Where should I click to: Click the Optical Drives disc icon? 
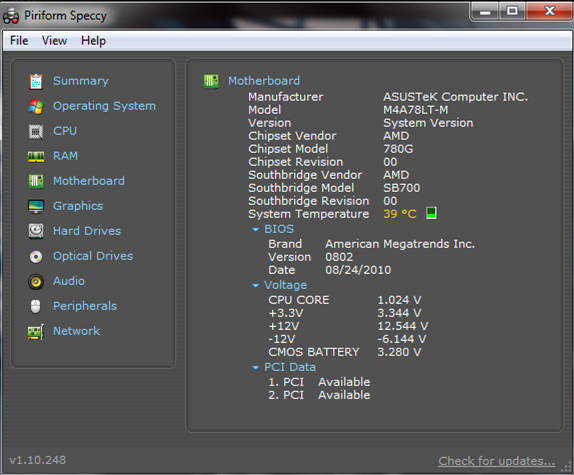[36, 257]
